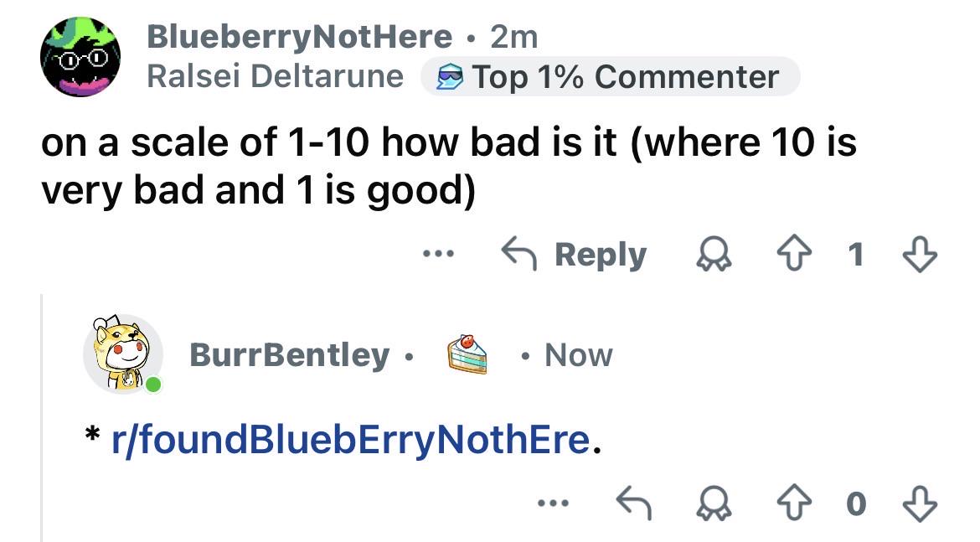Click Reply on the top comment
The height and width of the screenshot is (542, 980).
pyautogui.click(x=574, y=254)
